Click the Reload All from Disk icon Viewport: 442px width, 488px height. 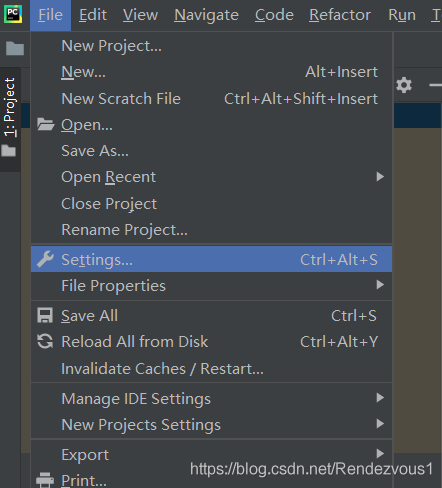pyautogui.click(x=45, y=341)
